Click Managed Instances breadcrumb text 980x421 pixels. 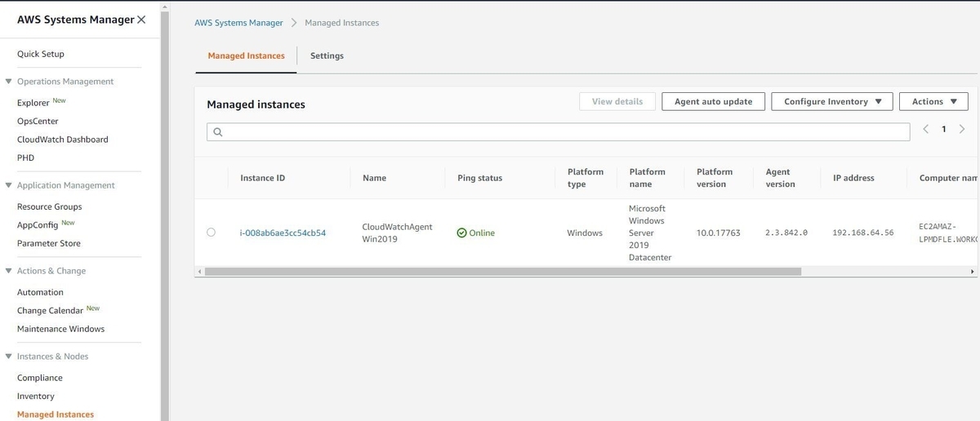point(341,23)
